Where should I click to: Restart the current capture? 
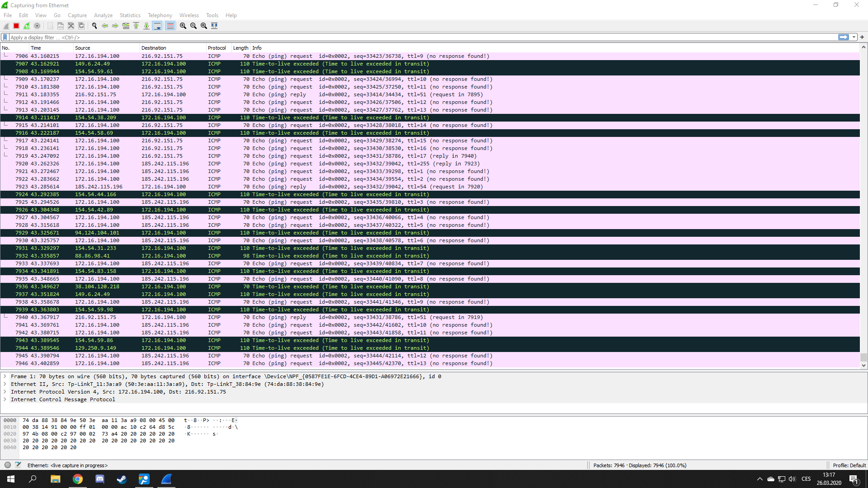click(x=27, y=26)
